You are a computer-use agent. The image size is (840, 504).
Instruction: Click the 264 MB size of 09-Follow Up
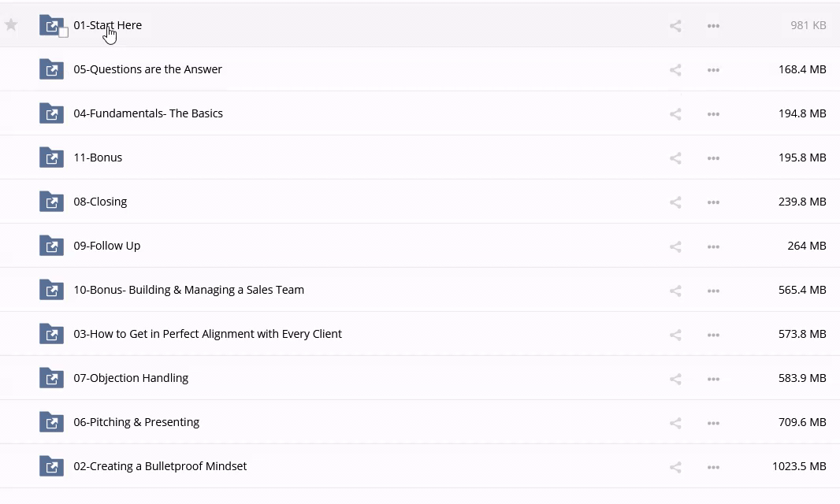pyautogui.click(x=806, y=246)
